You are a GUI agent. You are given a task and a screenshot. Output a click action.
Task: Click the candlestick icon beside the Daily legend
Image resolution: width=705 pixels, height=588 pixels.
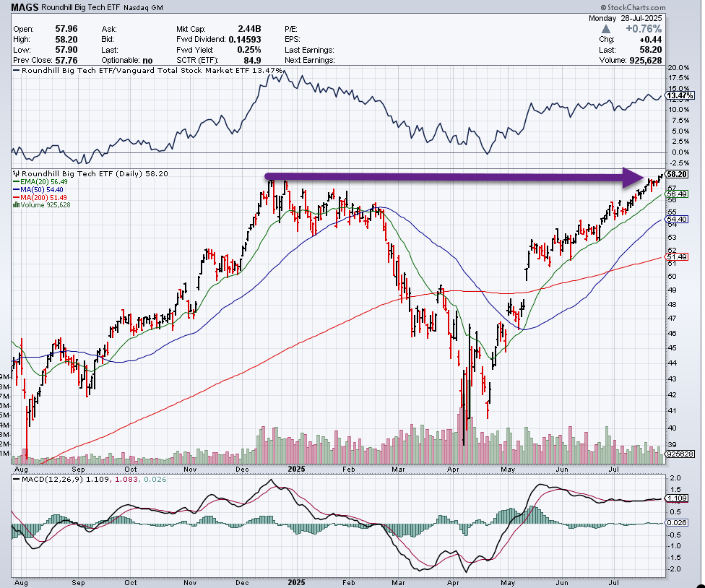tap(16, 173)
